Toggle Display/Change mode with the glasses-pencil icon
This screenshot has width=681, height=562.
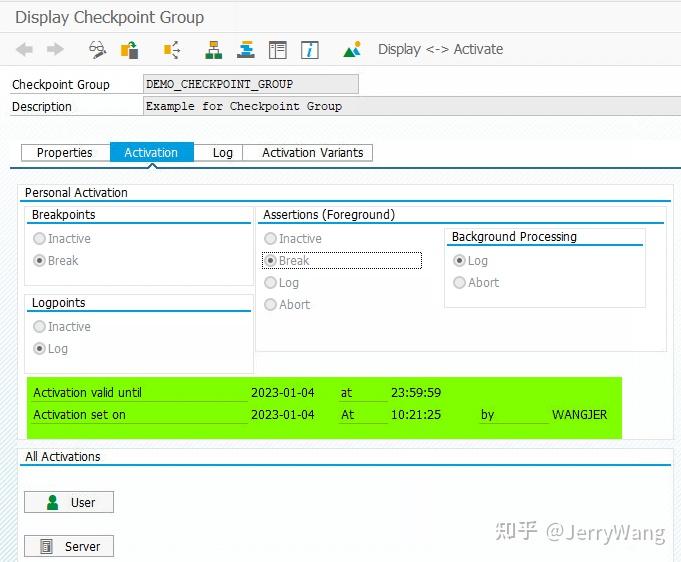pos(97,50)
